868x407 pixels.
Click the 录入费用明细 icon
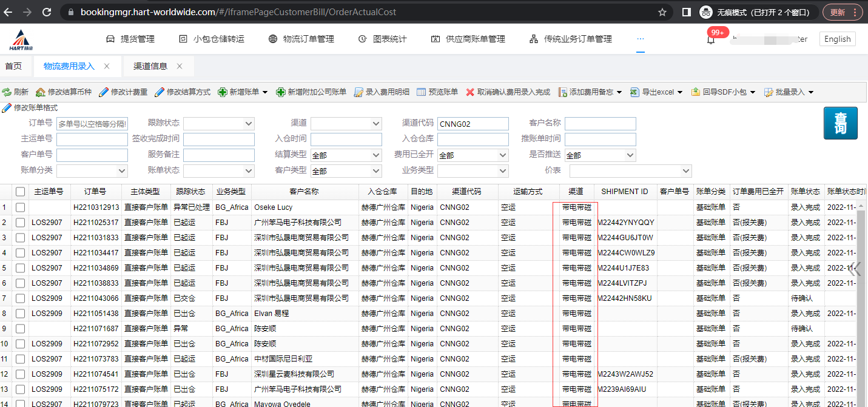pos(358,92)
